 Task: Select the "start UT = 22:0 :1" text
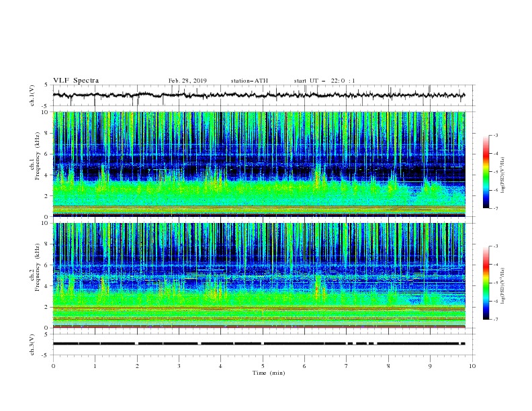click(324, 81)
